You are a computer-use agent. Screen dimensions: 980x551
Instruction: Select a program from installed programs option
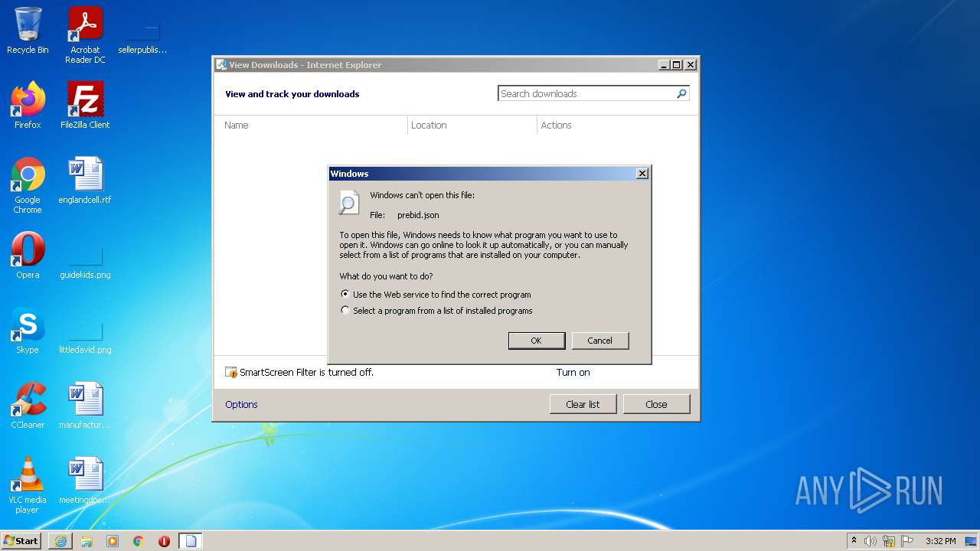(x=345, y=311)
